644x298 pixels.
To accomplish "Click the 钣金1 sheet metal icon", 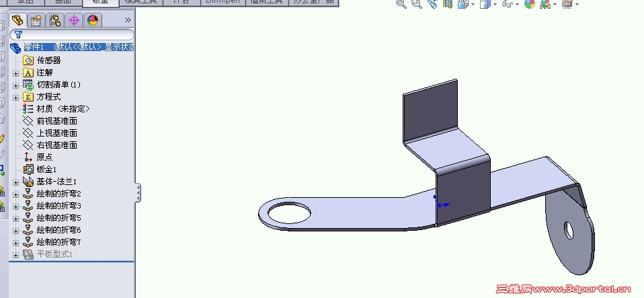I will click(x=28, y=170).
